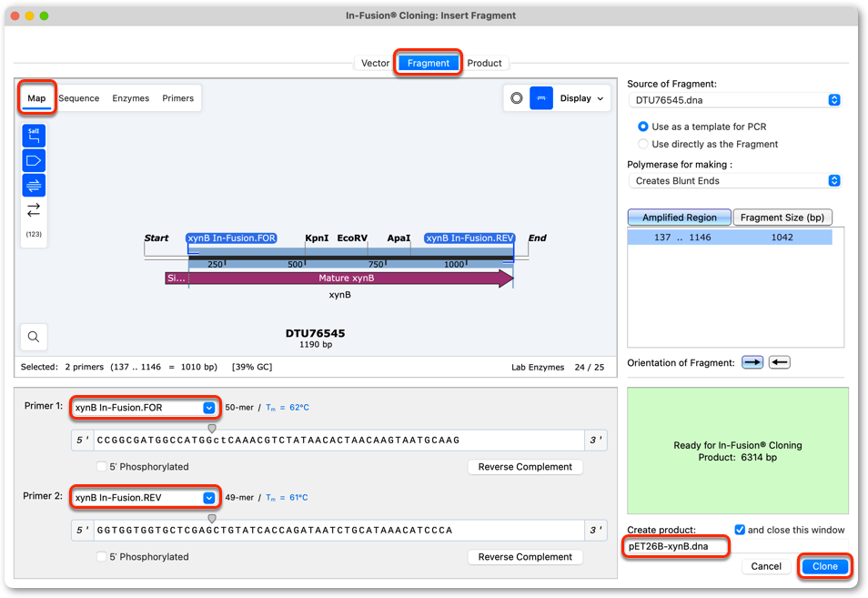
Task: Switch to circular map view icon
Action: click(517, 98)
